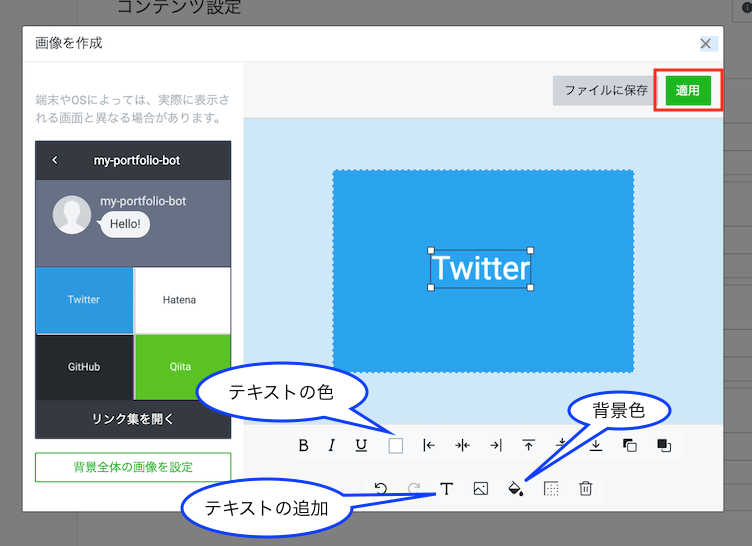Align object to top edge

529,446
